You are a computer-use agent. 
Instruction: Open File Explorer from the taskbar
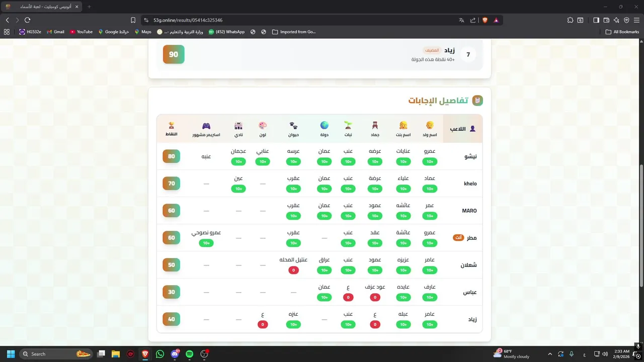point(115,354)
